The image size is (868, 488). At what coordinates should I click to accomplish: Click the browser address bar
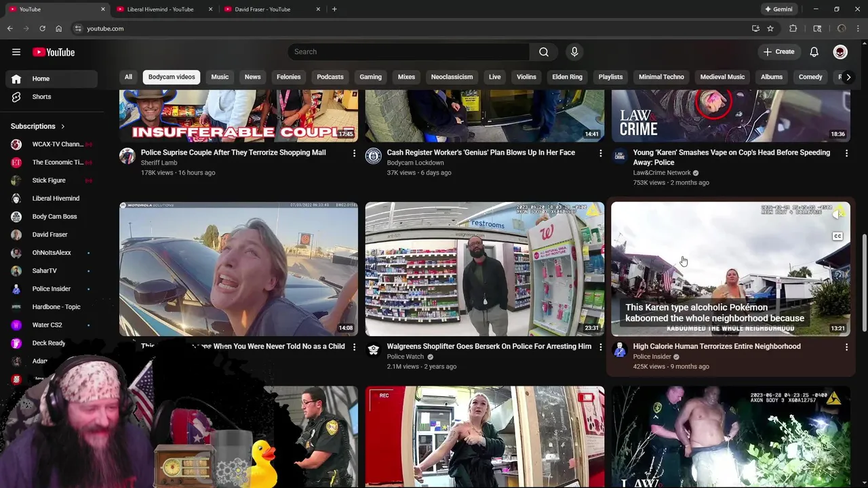point(407,28)
